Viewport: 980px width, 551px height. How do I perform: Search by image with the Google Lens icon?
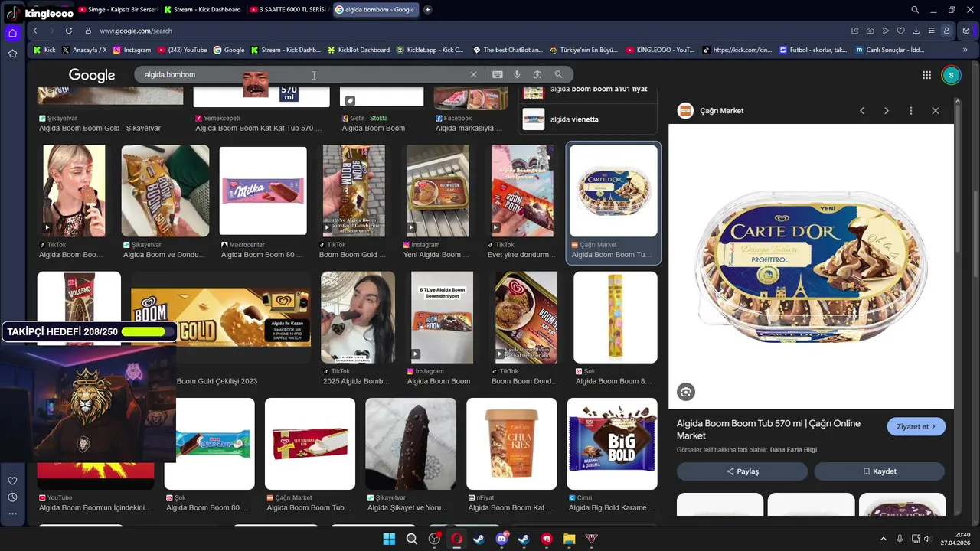pyautogui.click(x=537, y=74)
